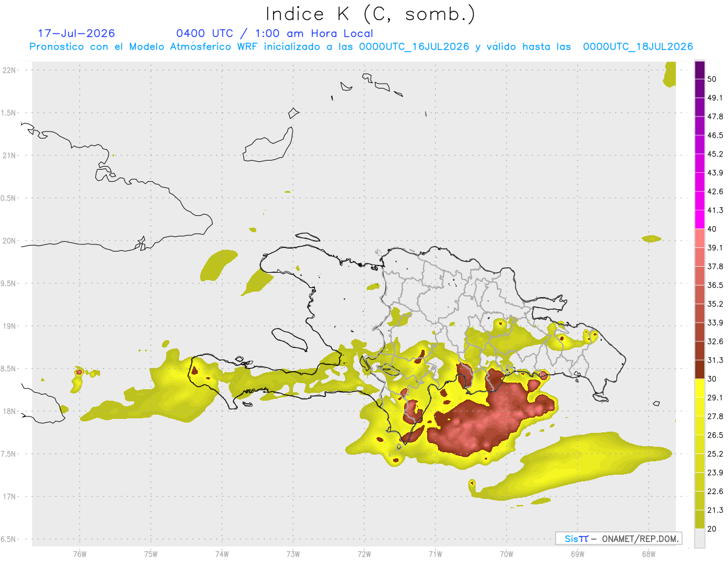728x562 pixels.
Task: Click the 17N latitude label
Action: point(9,497)
